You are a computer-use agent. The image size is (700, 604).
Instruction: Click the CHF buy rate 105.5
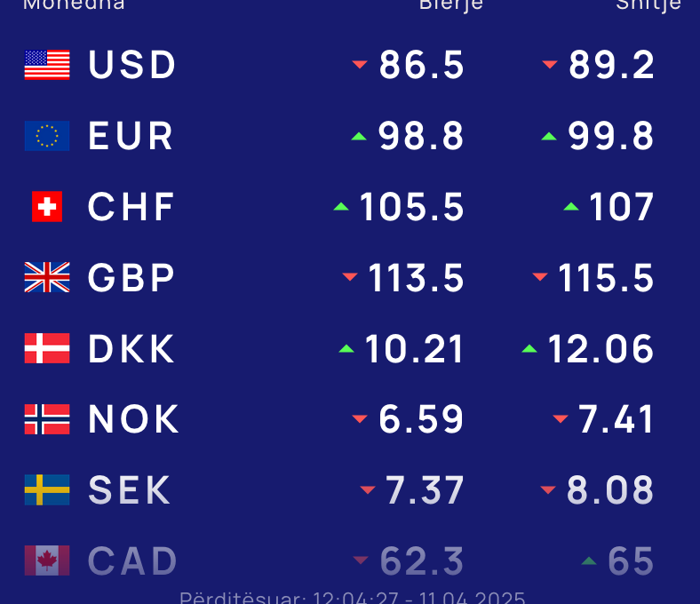click(x=411, y=207)
